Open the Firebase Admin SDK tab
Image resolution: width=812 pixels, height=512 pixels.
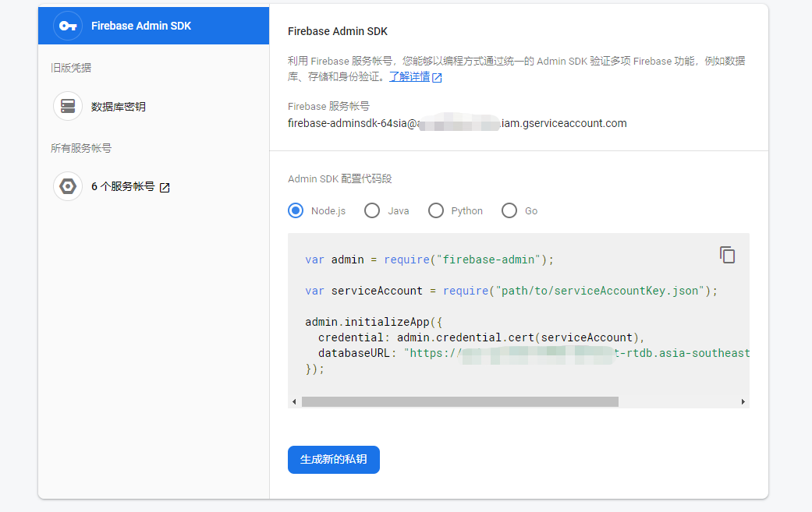pyautogui.click(x=154, y=26)
